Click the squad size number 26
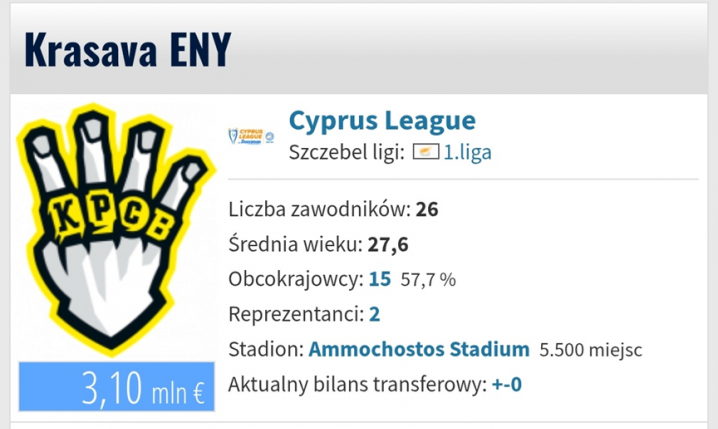The image size is (718, 429). coord(427,209)
